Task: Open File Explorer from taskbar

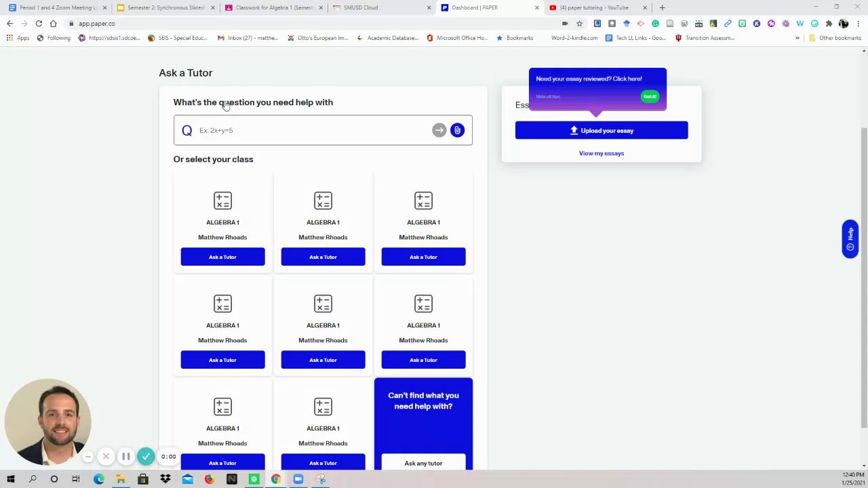Action: coord(121,479)
